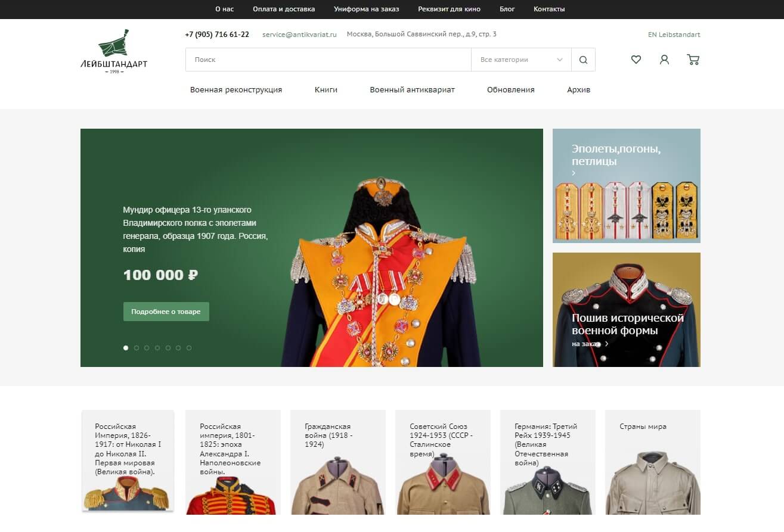
Task: Open Контакты in top bar
Action: click(x=549, y=9)
